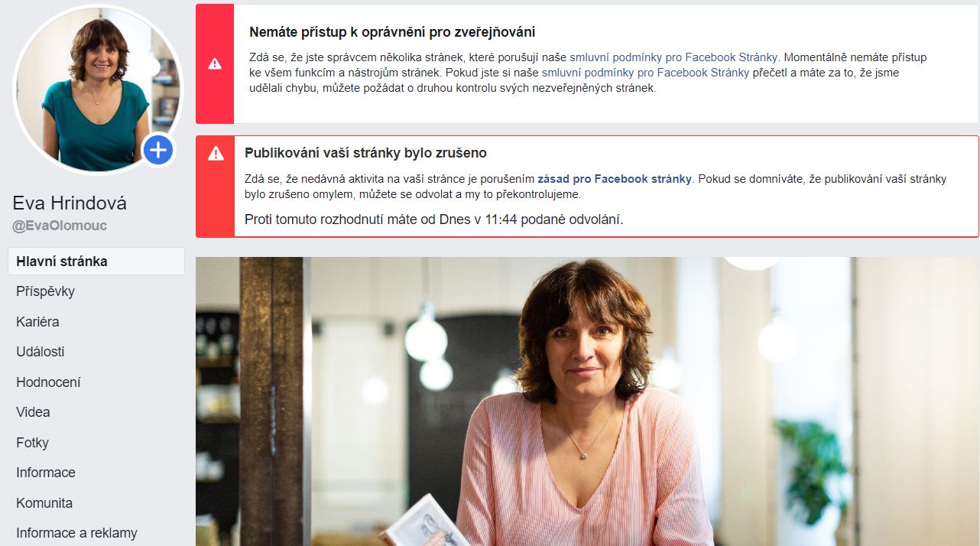Click the blue plus icon on profile picture

click(x=157, y=149)
